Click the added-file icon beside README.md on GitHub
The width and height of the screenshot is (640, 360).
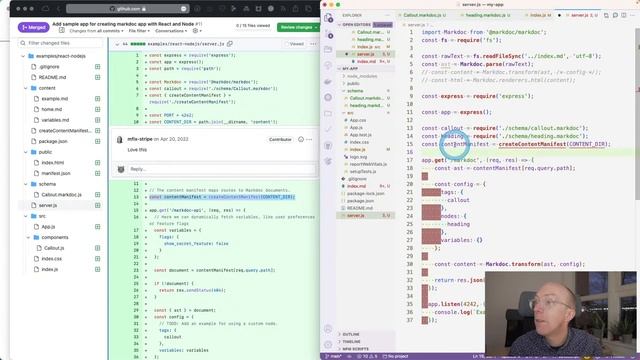click(x=98, y=77)
